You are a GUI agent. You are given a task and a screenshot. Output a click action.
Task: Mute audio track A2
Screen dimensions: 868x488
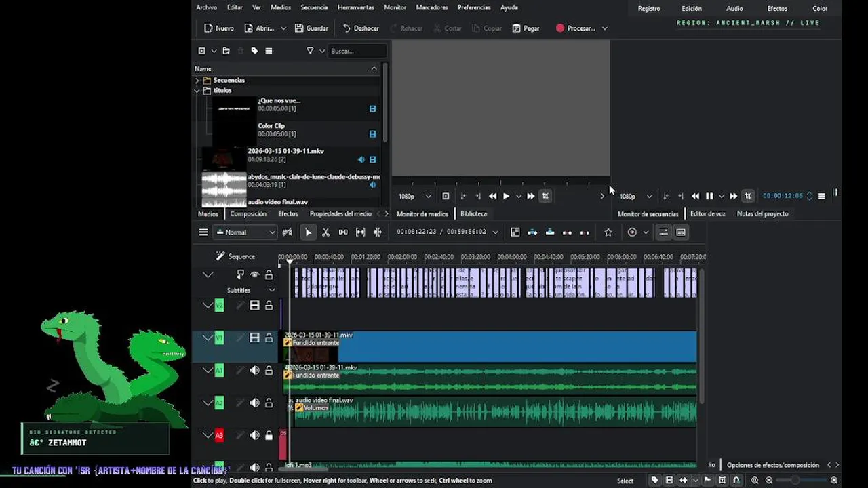point(254,403)
